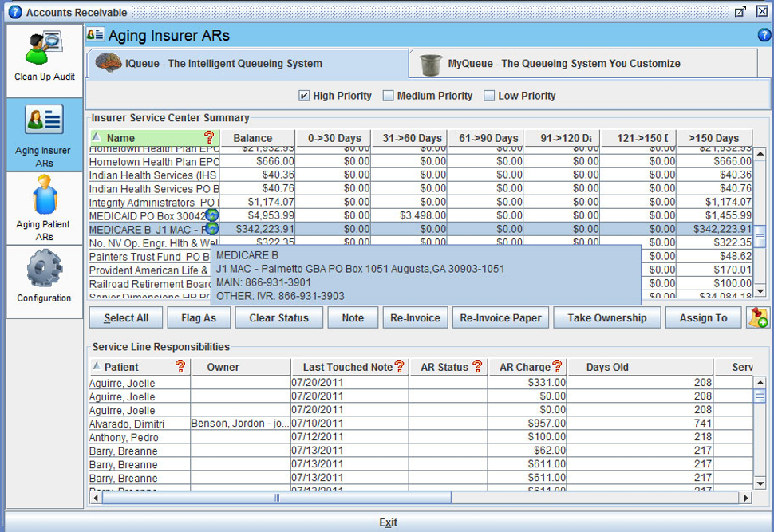Select the IQueue tab
The image size is (774, 532).
[x=239, y=63]
